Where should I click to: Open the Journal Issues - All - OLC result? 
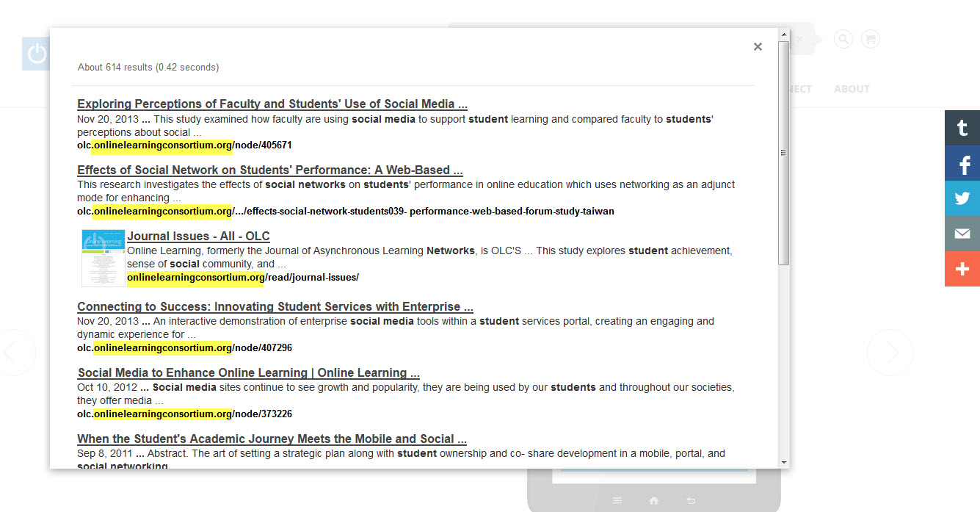pyautogui.click(x=198, y=237)
